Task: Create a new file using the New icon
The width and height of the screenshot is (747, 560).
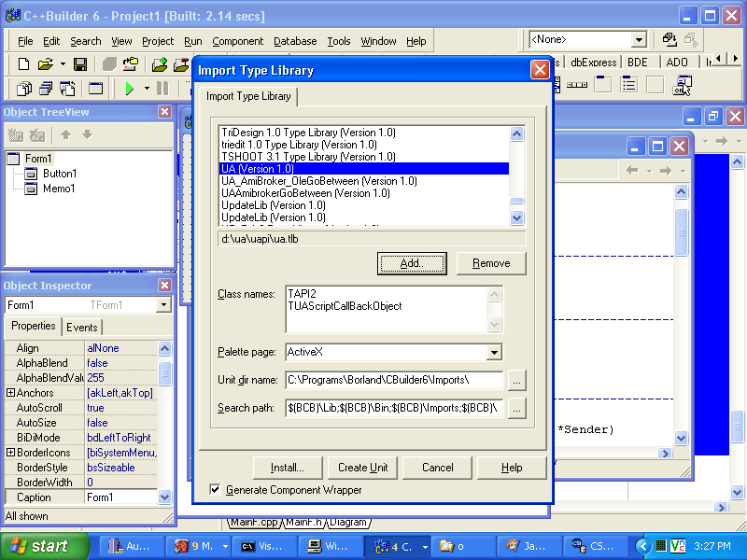Action: [23, 63]
